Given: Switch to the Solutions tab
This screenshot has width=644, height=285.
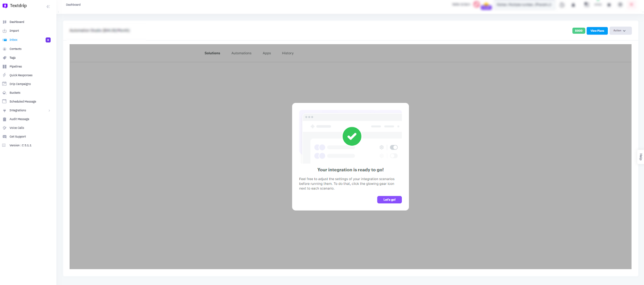Looking at the screenshot, I should coord(212,53).
